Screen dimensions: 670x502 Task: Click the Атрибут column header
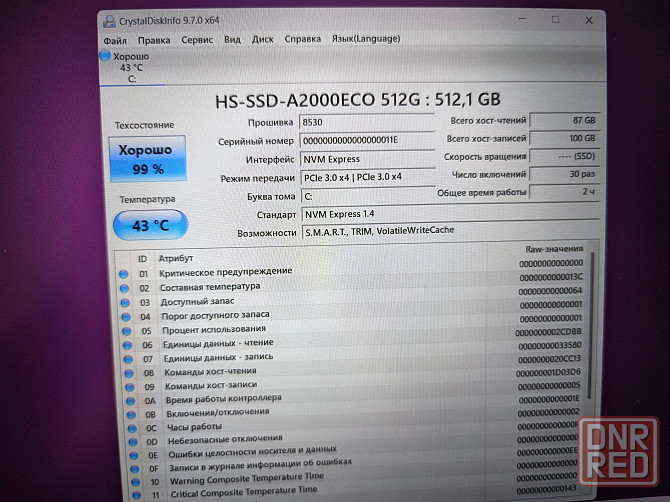pos(176,258)
